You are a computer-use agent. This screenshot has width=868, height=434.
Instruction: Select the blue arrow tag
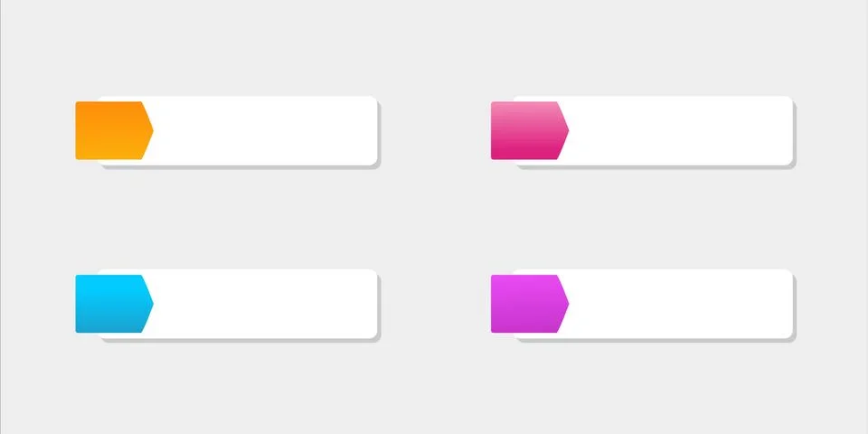click(x=110, y=304)
